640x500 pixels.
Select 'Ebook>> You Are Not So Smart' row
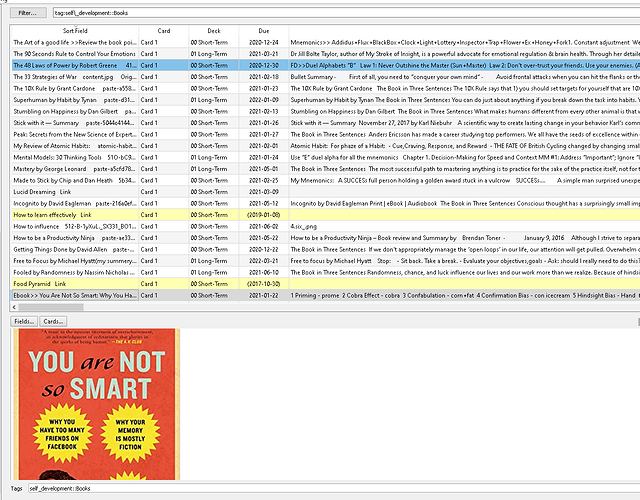[325, 295]
